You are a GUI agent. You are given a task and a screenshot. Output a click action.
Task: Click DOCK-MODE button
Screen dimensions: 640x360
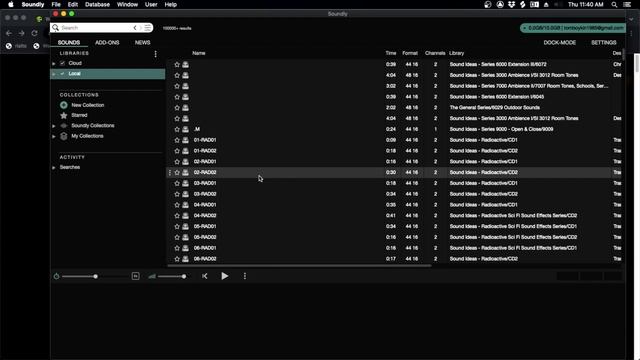coord(560,42)
